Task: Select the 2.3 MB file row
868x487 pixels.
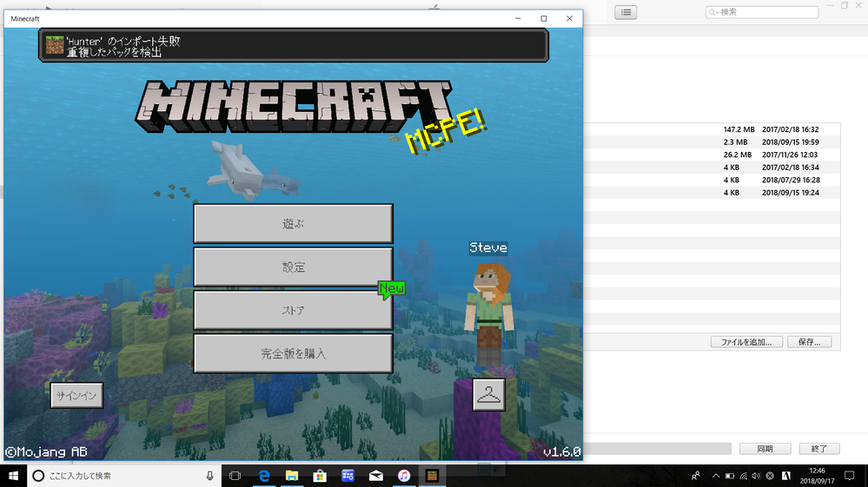Action: click(712, 142)
